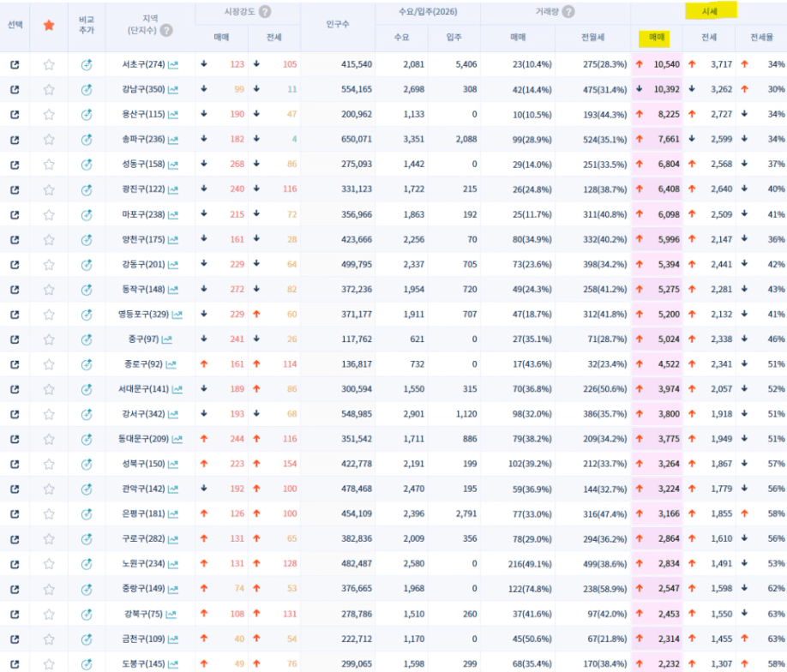
Task: Click the 10,540 매매 price cell for 서초구
Action: pyautogui.click(x=665, y=65)
